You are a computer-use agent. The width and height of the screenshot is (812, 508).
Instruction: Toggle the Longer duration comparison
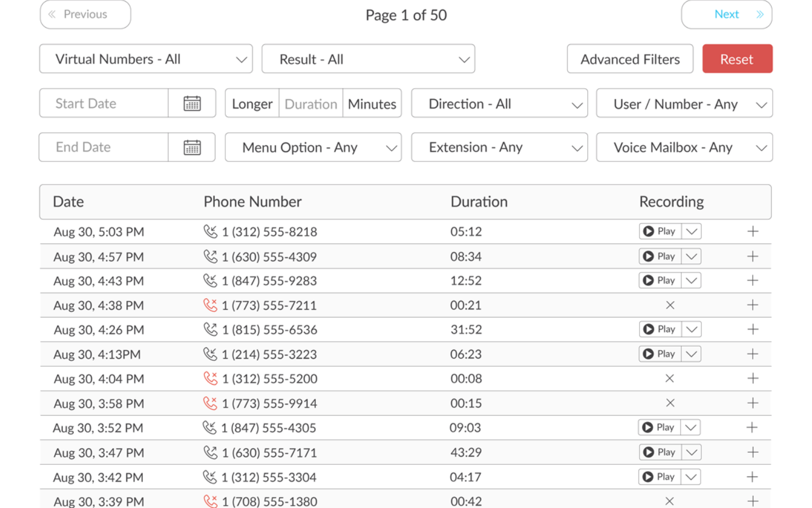point(252,103)
